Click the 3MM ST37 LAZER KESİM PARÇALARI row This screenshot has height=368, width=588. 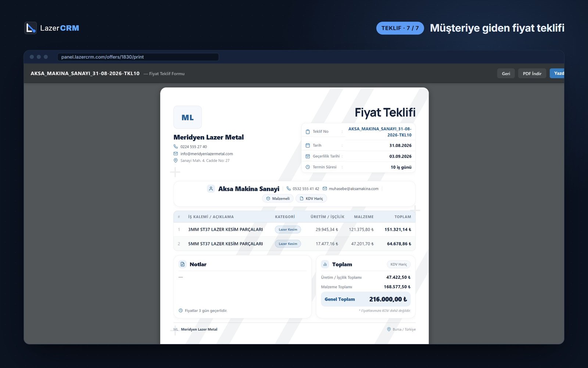[294, 229]
